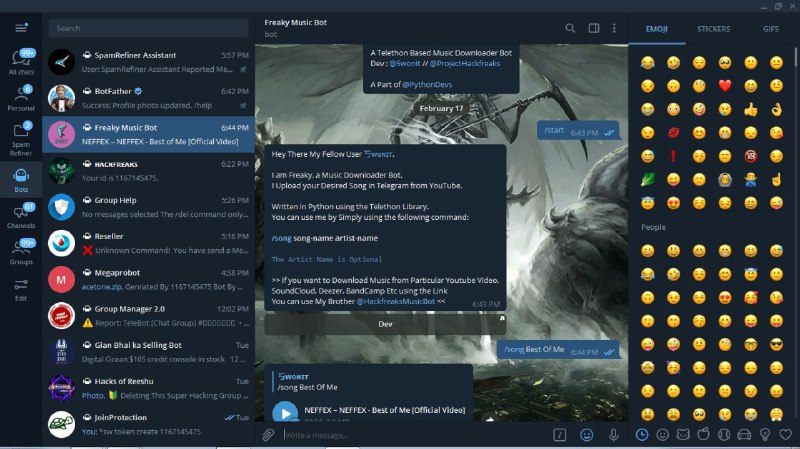Screen dimensions: 800x449
Task: Click the /song command link
Action: point(281,238)
